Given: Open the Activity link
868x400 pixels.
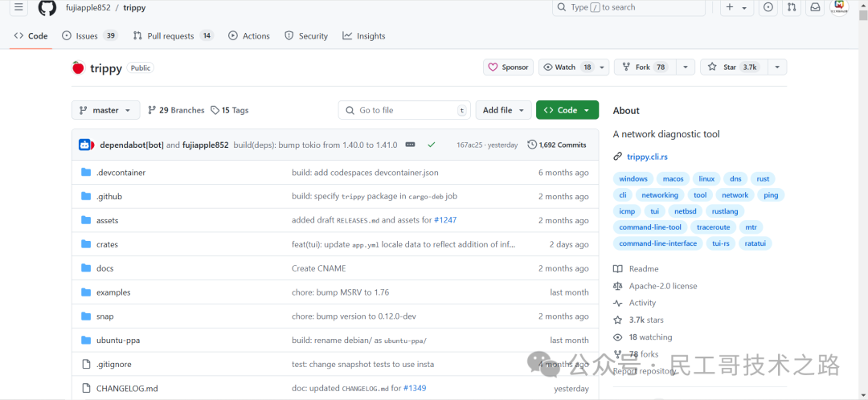Looking at the screenshot, I should (642, 303).
